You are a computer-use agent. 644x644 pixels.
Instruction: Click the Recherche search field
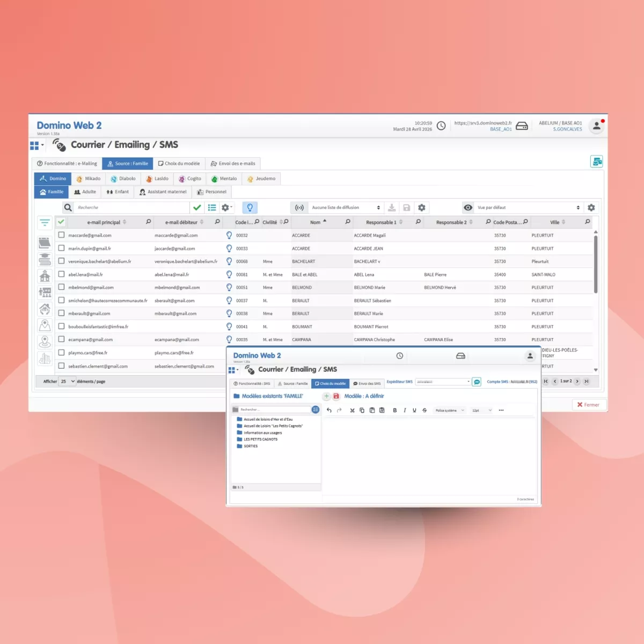click(131, 208)
